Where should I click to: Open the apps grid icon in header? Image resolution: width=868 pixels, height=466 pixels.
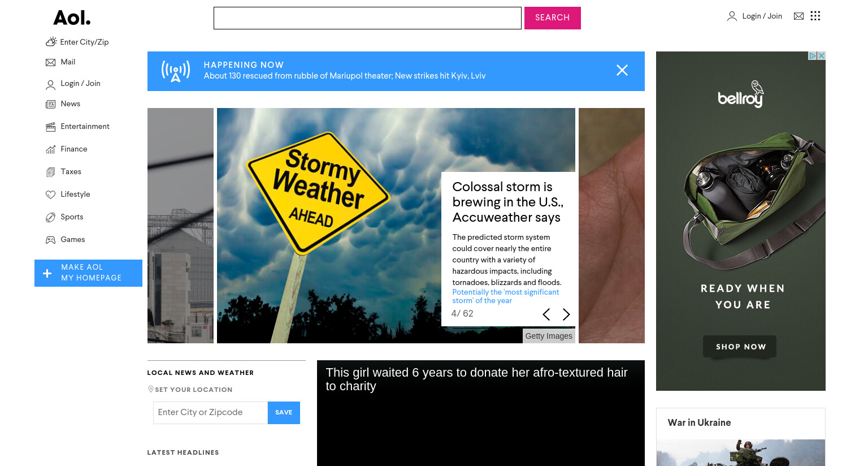(815, 16)
